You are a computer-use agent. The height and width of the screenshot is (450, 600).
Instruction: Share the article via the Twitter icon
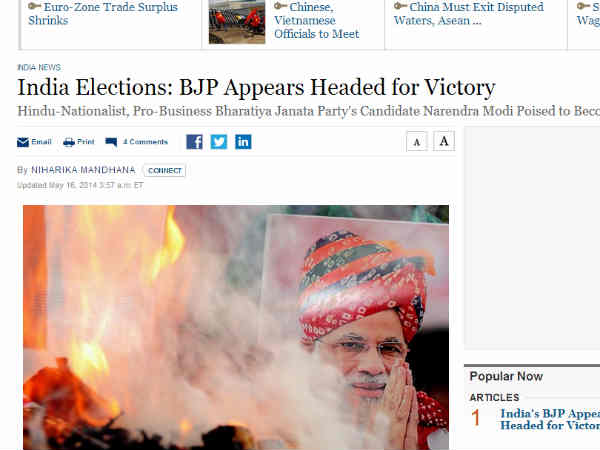[218, 142]
